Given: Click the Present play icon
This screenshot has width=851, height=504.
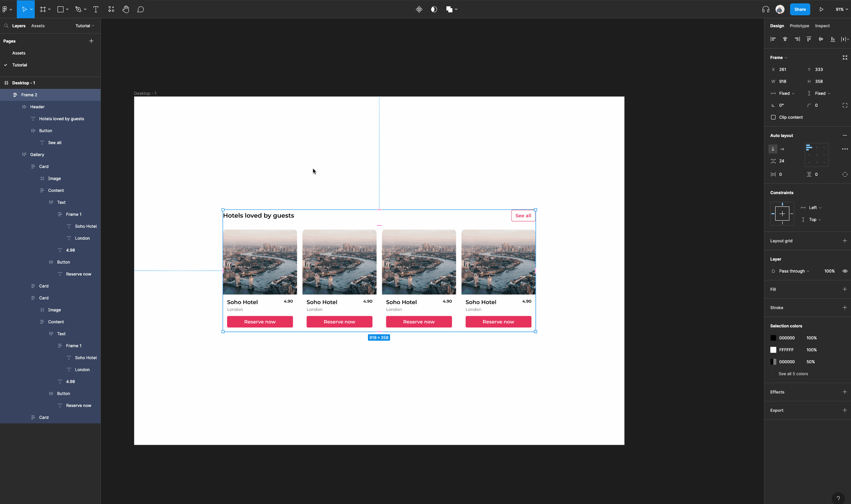Looking at the screenshot, I should (821, 9).
